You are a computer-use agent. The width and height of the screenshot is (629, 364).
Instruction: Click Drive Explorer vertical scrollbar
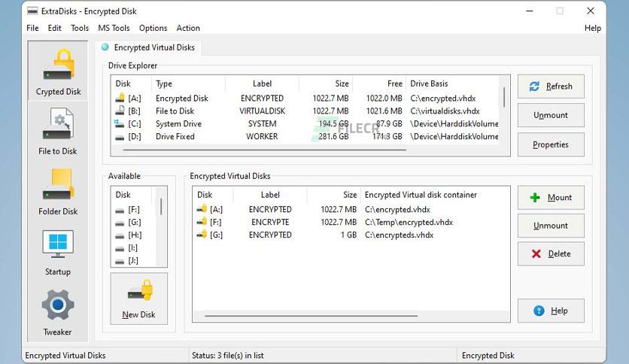pyautogui.click(x=504, y=98)
